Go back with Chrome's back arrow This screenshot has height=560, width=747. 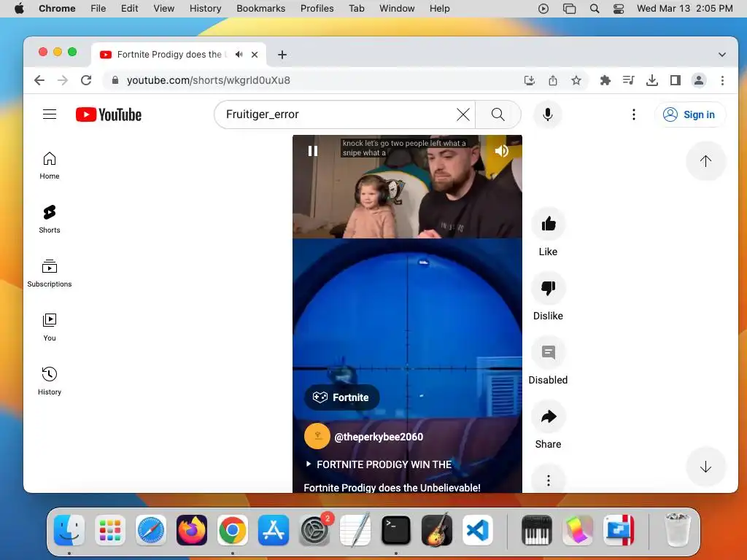click(x=39, y=80)
